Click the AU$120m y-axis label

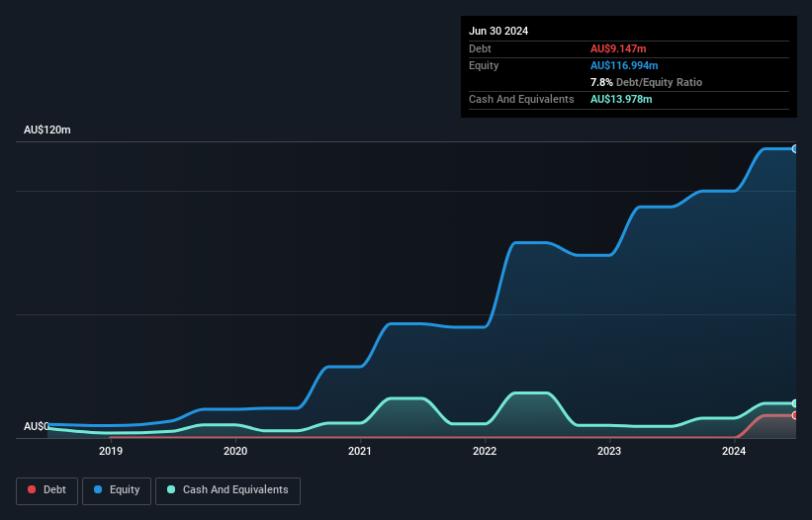pyautogui.click(x=47, y=130)
